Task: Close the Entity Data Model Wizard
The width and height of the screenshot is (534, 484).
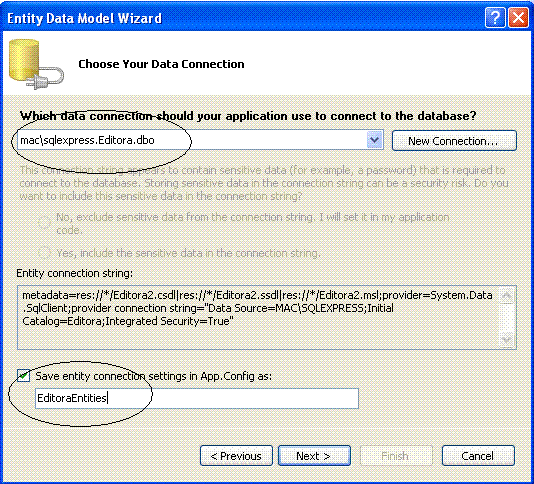Action: pyautogui.click(x=518, y=17)
